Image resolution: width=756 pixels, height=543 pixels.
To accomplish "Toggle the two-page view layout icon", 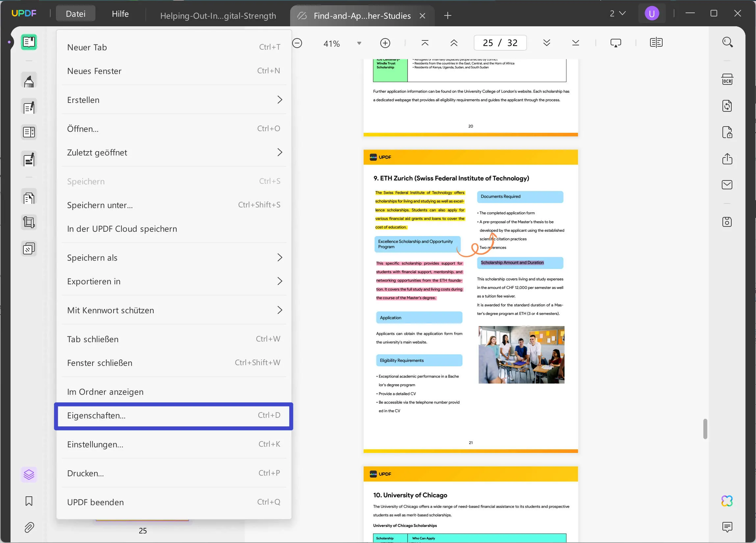I will 656,43.
